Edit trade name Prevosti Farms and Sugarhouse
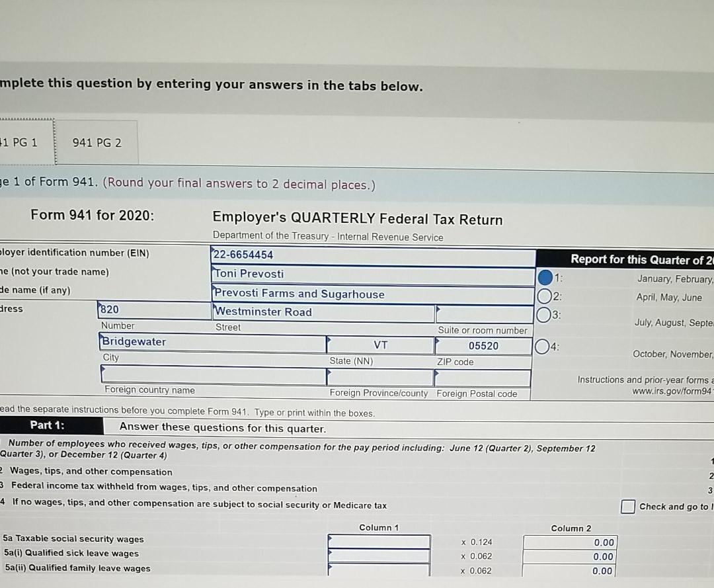Viewport: 714px width, 588px height. pos(372,294)
